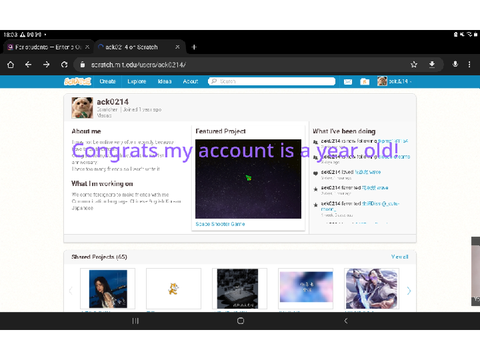Reload the page with the refresh icon
Viewport: 480px width, 360px height.
point(64,65)
